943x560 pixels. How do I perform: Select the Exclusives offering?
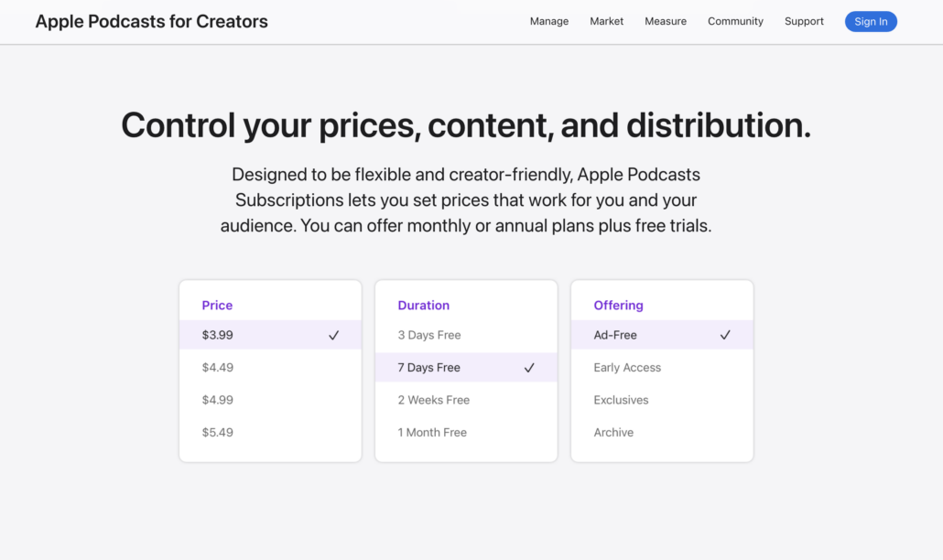click(x=621, y=400)
